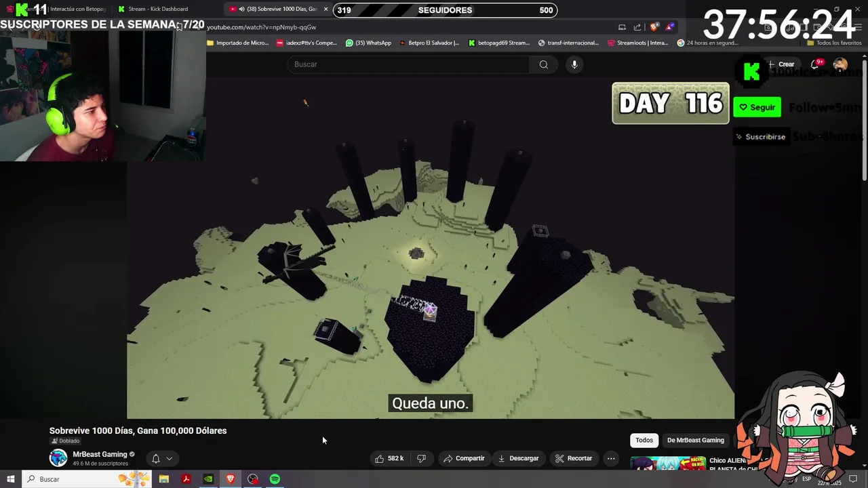Open OBS Studio taskbar icon
Viewport: 868px width, 488px height.
[x=253, y=479]
